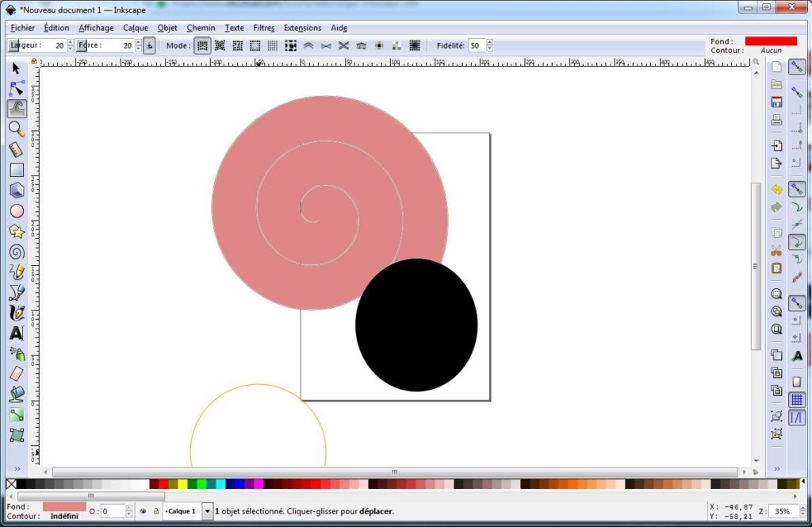The height and width of the screenshot is (527, 812).
Task: Expand the left toolbar overflow chevrons
Action: (17, 469)
